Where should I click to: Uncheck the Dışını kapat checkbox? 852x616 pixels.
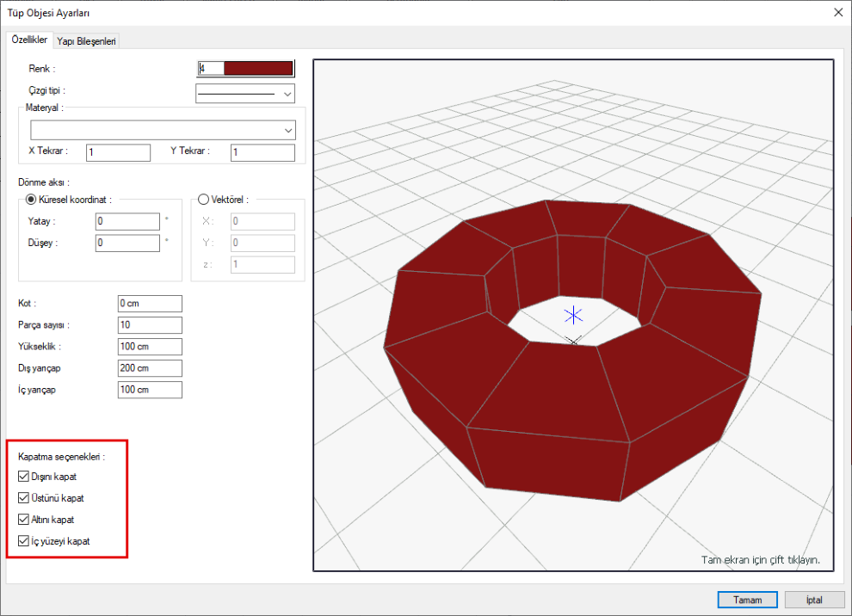tap(23, 476)
